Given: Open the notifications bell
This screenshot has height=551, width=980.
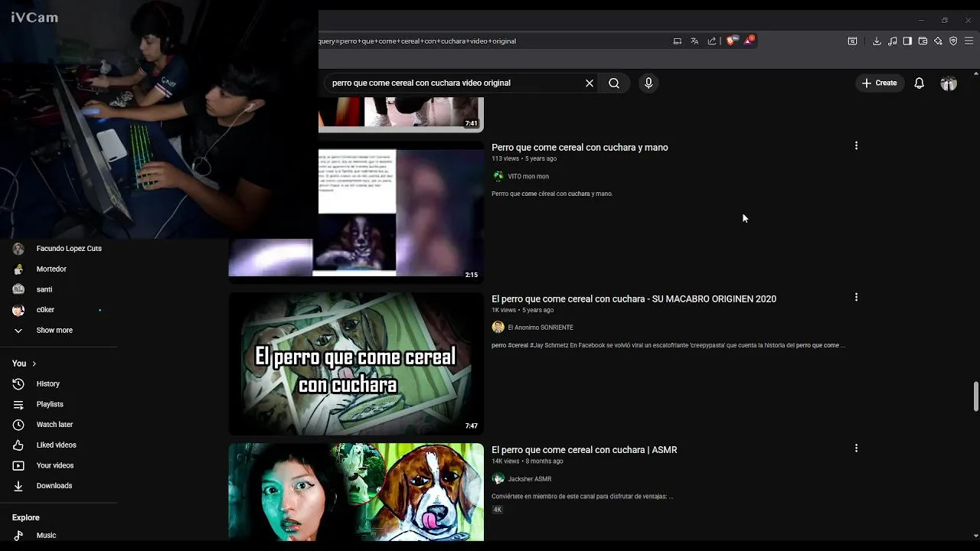Looking at the screenshot, I should (x=920, y=83).
